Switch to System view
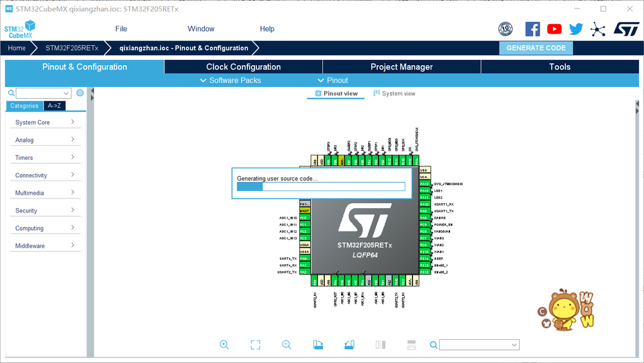This screenshot has width=644, height=363. click(x=395, y=93)
